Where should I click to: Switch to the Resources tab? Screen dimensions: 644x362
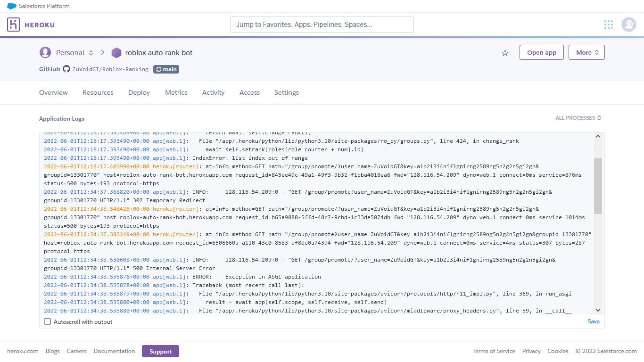(x=98, y=92)
